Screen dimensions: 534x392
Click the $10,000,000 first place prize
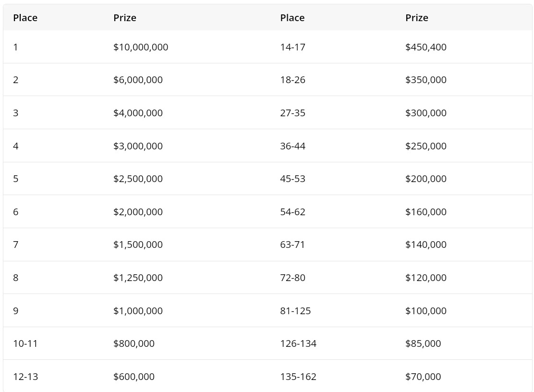141,47
